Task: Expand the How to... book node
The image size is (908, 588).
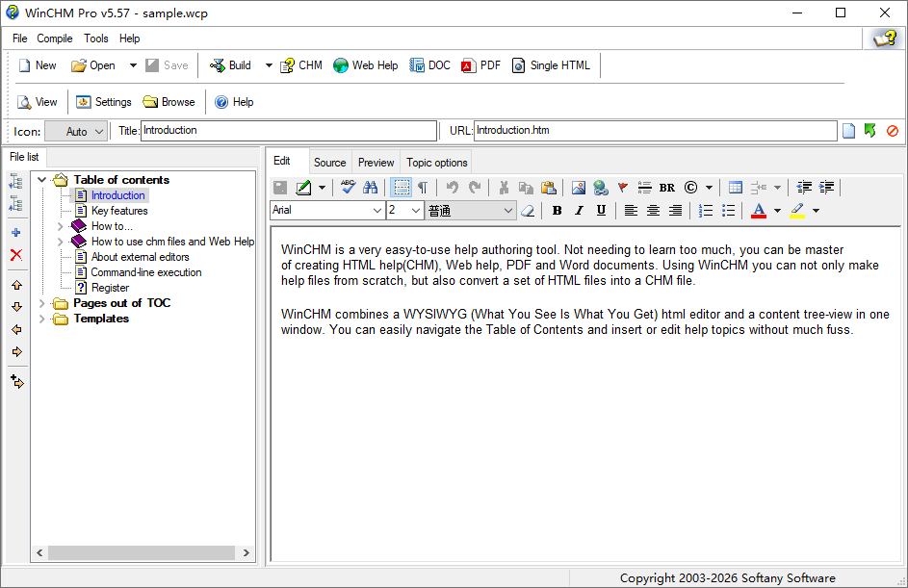Action: pyautogui.click(x=61, y=226)
